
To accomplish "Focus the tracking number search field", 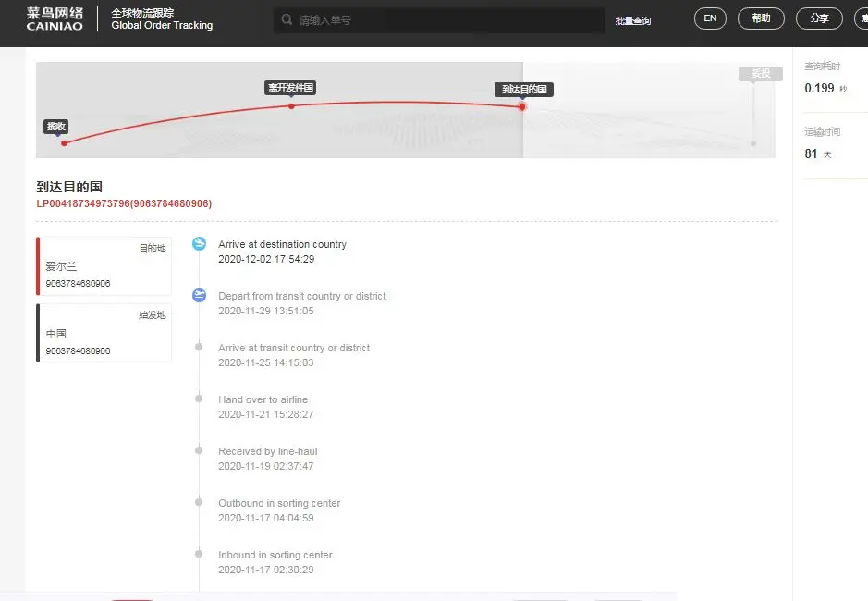I will [448, 19].
